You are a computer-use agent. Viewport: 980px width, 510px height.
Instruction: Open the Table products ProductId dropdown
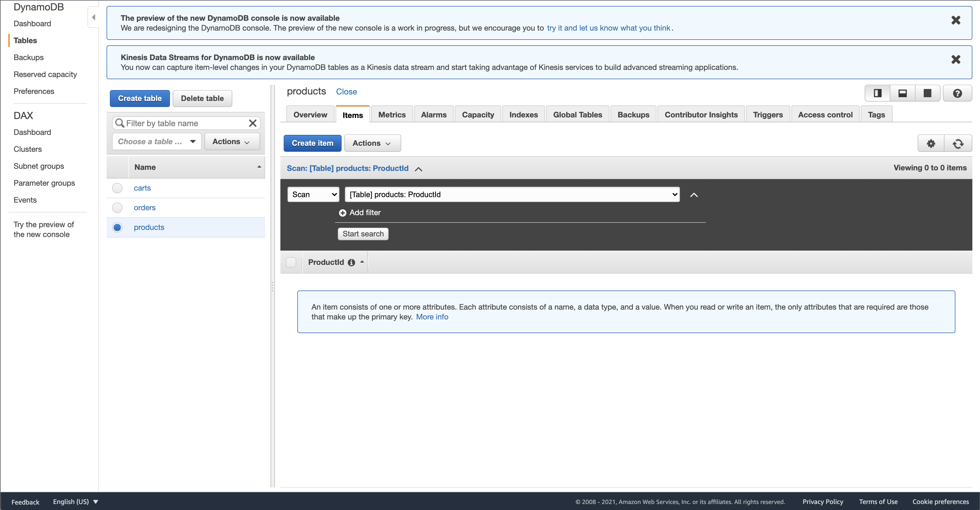(x=512, y=195)
